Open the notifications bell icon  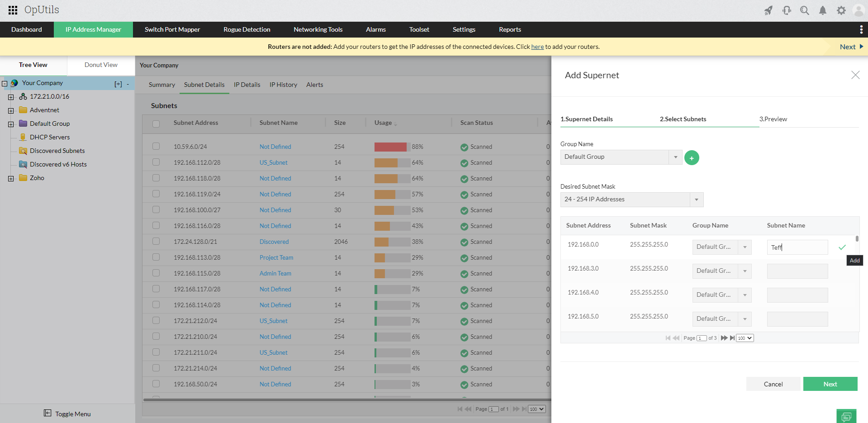tap(822, 10)
